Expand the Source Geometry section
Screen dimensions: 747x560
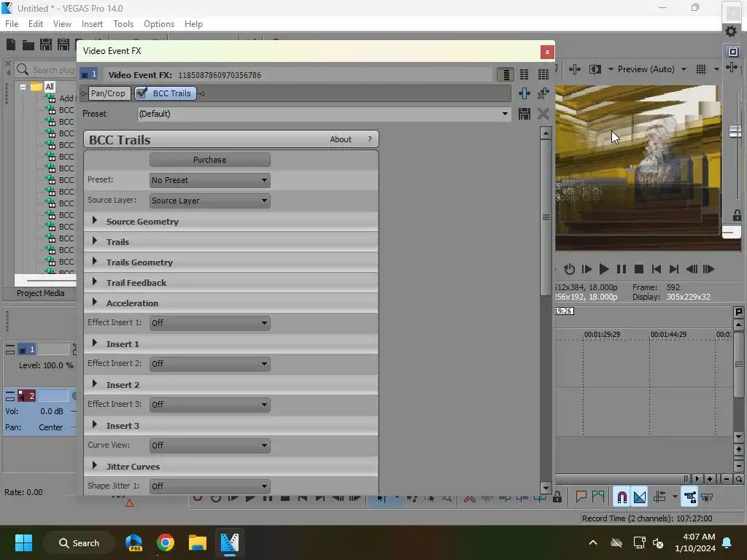point(94,220)
